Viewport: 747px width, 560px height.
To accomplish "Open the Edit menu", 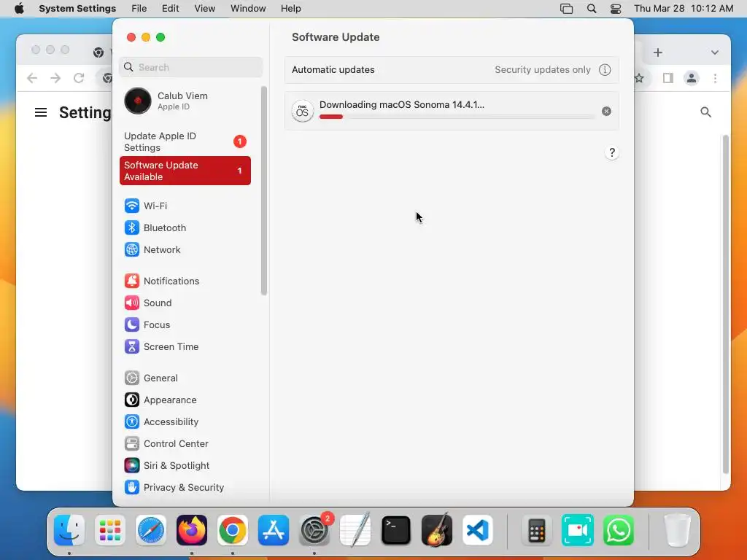I will (170, 9).
